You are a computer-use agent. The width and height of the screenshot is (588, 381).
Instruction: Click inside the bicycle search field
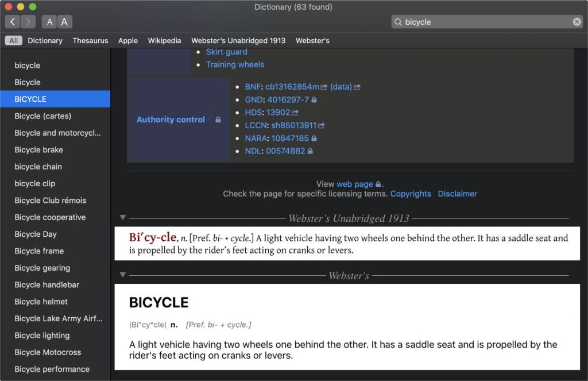tap(482, 22)
